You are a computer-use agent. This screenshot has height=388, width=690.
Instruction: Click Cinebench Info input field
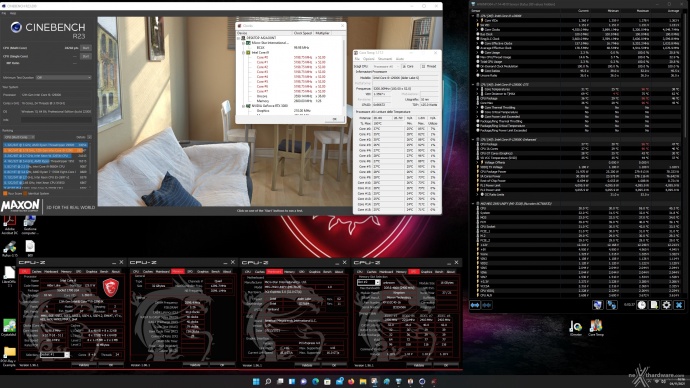[56, 120]
